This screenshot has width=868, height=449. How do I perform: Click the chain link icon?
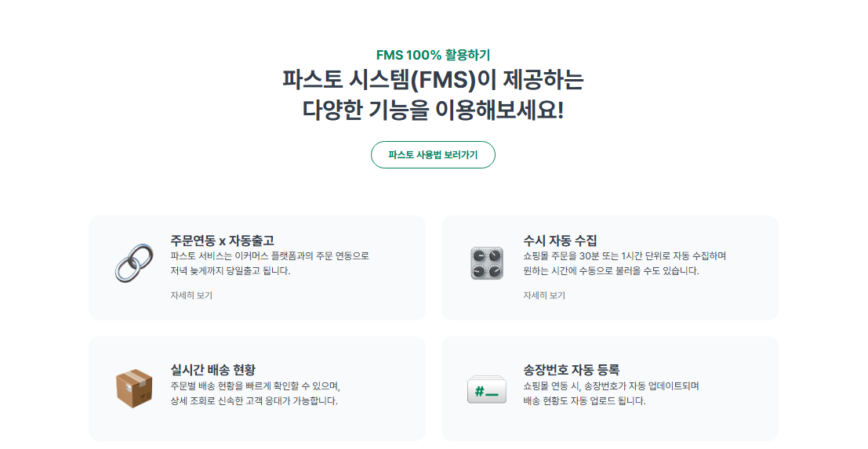click(135, 263)
